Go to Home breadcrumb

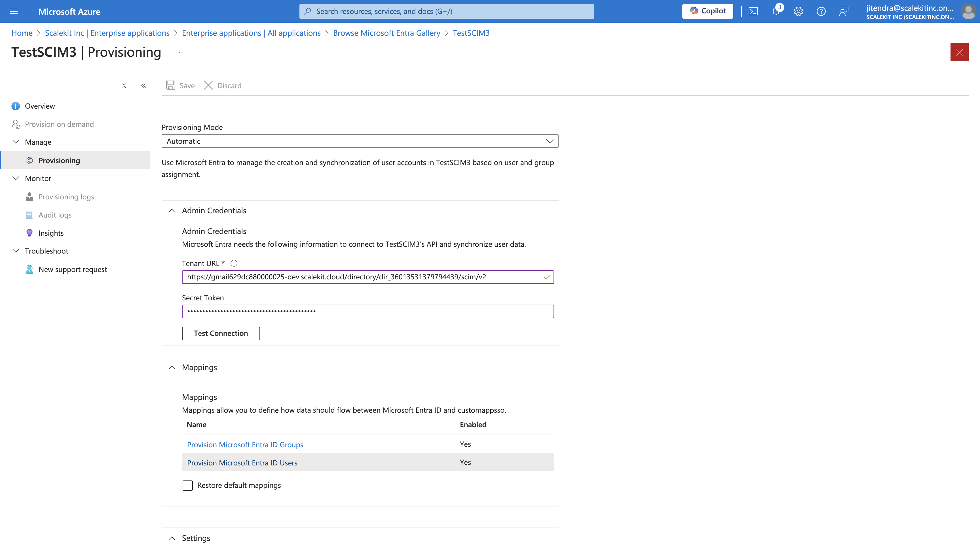22,33
